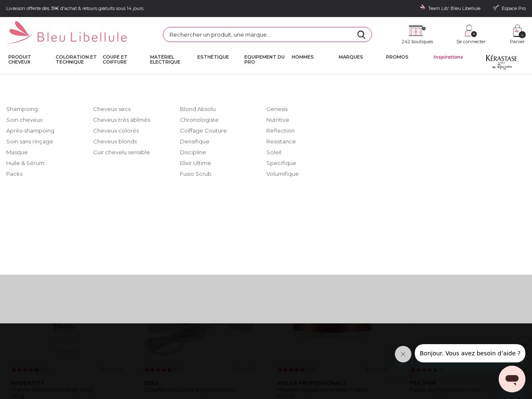The height and width of the screenshot is (399, 532).
Task: Click the Kérastase brand logo
Action: click(x=502, y=62)
